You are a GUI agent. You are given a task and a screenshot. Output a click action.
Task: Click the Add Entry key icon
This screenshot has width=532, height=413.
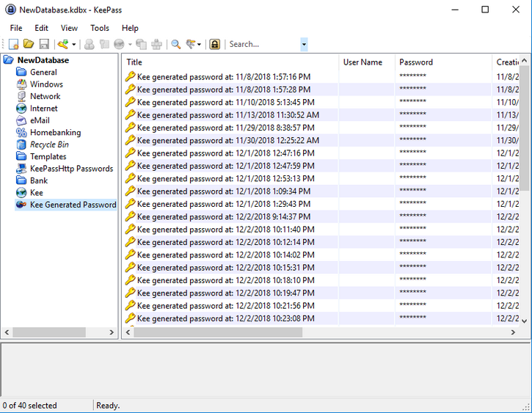63,44
